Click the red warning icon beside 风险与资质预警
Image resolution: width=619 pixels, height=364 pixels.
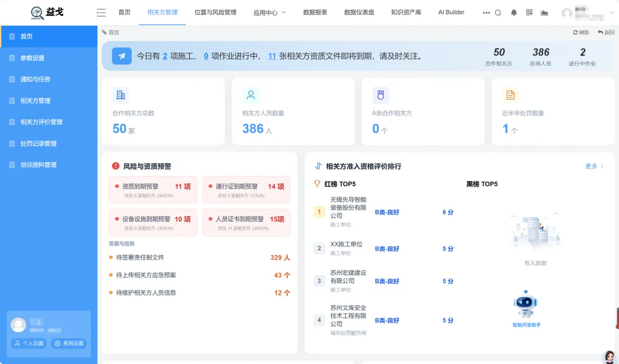pos(116,166)
